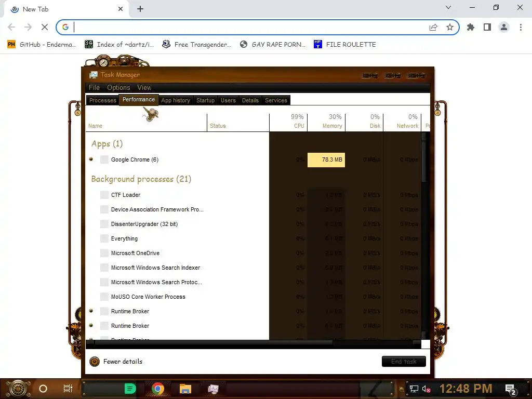Switch to the Services tab
Viewport: 532px width, 399px height.
[276, 100]
